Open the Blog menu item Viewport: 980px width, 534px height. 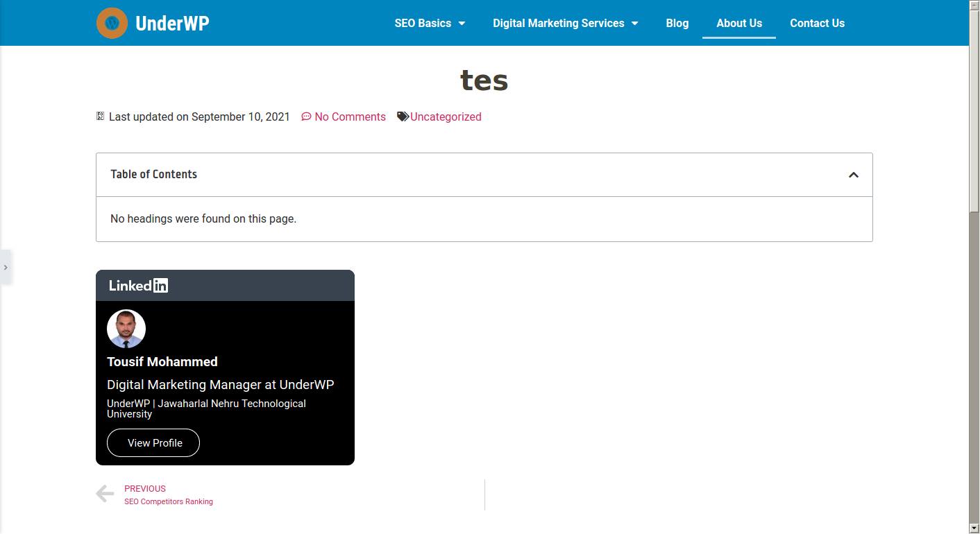coord(677,23)
